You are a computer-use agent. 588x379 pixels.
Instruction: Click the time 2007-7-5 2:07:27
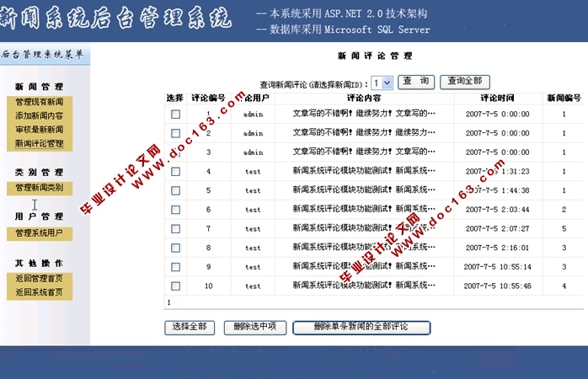point(498,229)
